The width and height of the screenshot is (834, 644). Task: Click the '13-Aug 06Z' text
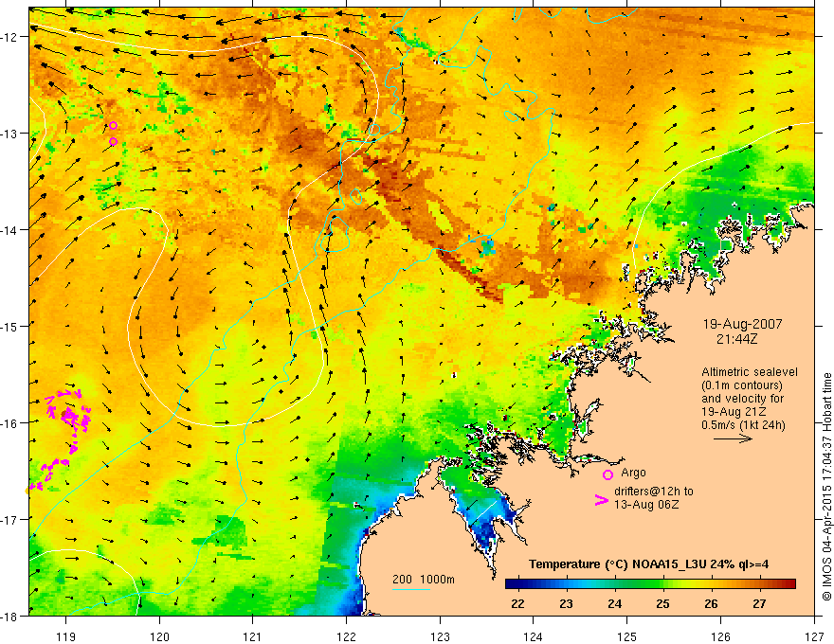click(646, 504)
